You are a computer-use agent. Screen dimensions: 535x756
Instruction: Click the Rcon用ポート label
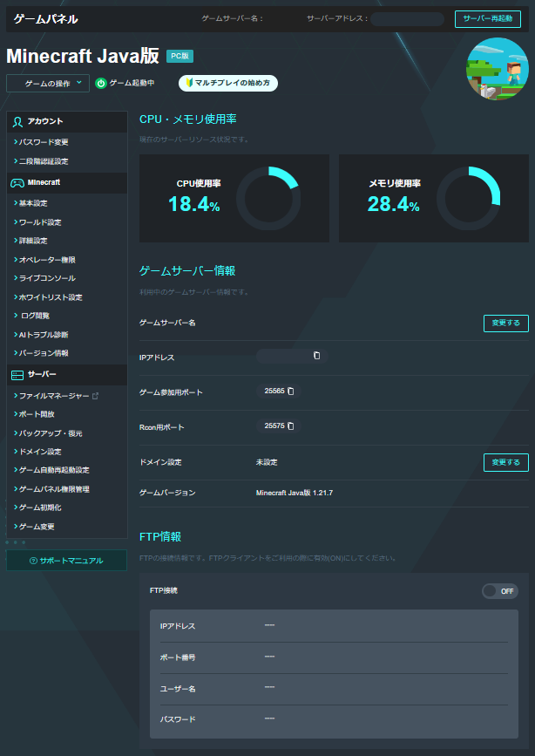click(x=162, y=427)
